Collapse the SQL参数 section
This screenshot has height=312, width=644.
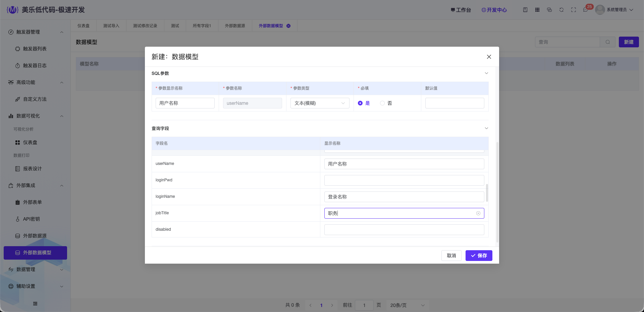486,73
